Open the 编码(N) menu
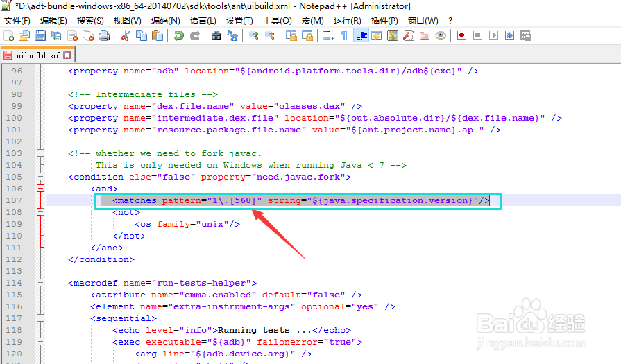 [166, 21]
